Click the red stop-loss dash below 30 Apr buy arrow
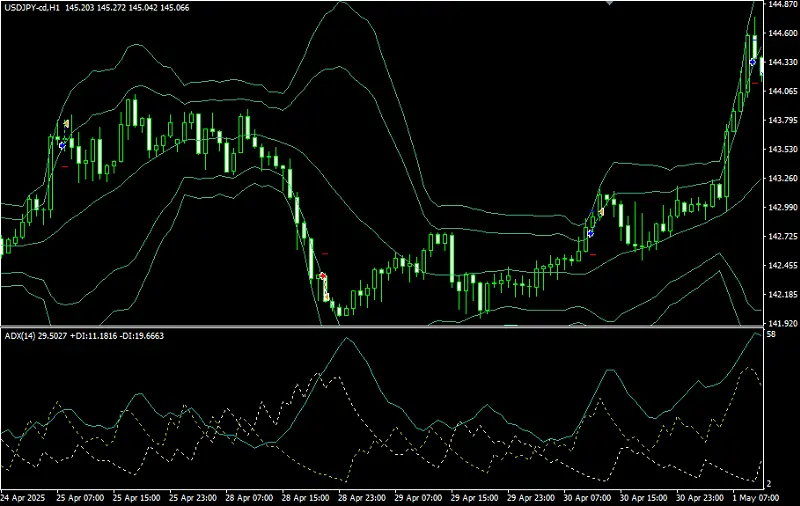 coord(593,254)
